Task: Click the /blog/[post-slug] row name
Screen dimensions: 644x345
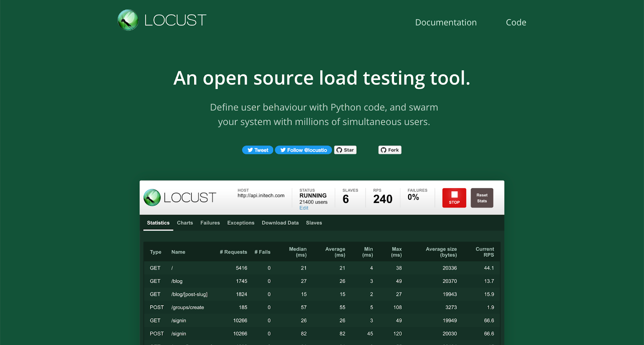Action: (x=190, y=294)
